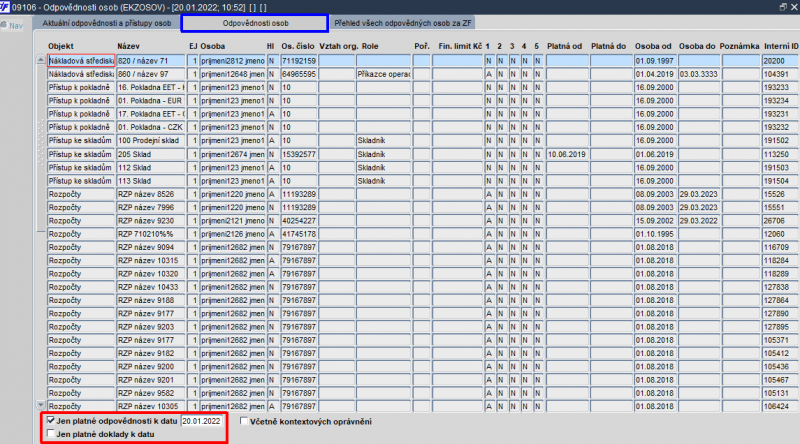Click Osoba cell 'prijmeni2126 jmeno'
This screenshot has width=800, height=444.
pos(232,234)
